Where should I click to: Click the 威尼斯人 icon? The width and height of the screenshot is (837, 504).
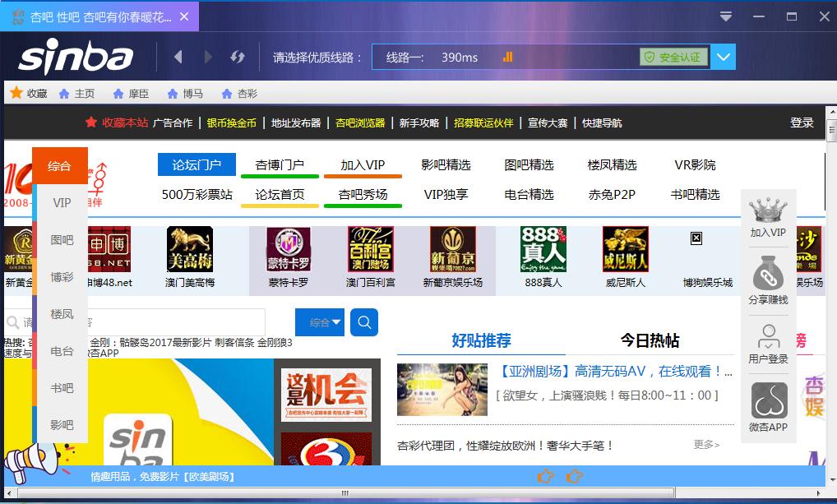(x=626, y=249)
